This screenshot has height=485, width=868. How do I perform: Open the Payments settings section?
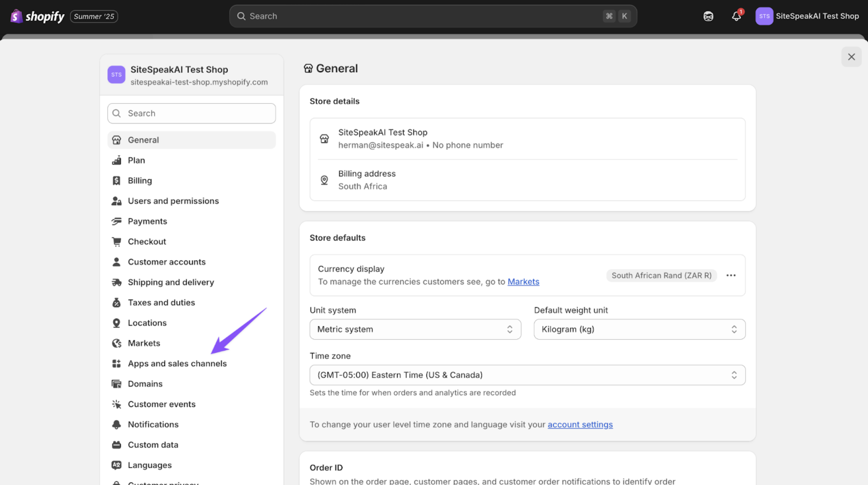coord(147,221)
